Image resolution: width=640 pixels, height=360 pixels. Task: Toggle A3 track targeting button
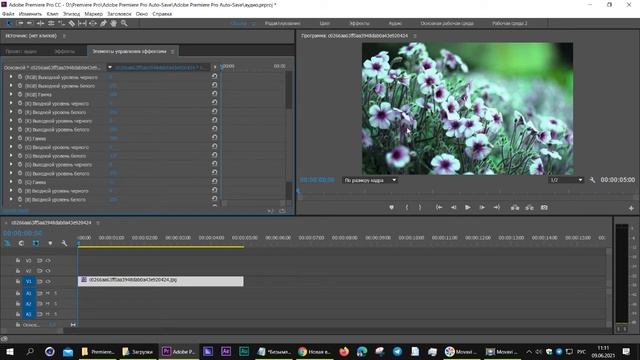[x=29, y=314]
